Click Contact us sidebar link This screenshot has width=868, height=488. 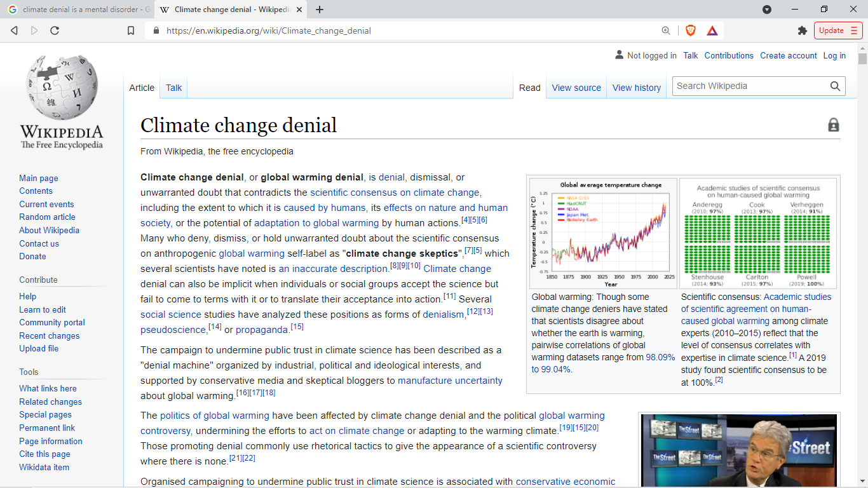click(39, 244)
